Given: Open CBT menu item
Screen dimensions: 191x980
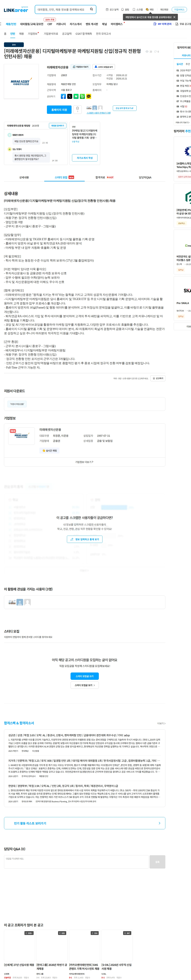Looking at the screenshot, I should coord(50,24).
